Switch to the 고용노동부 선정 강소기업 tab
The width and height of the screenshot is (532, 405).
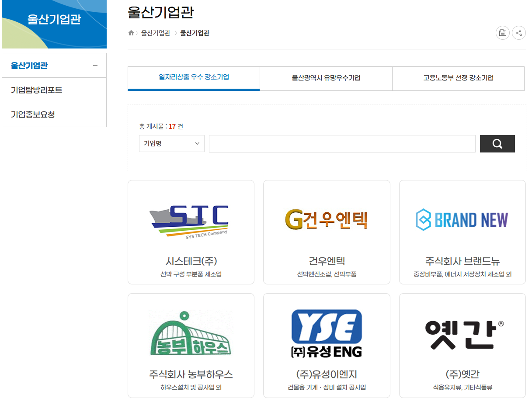coord(459,78)
